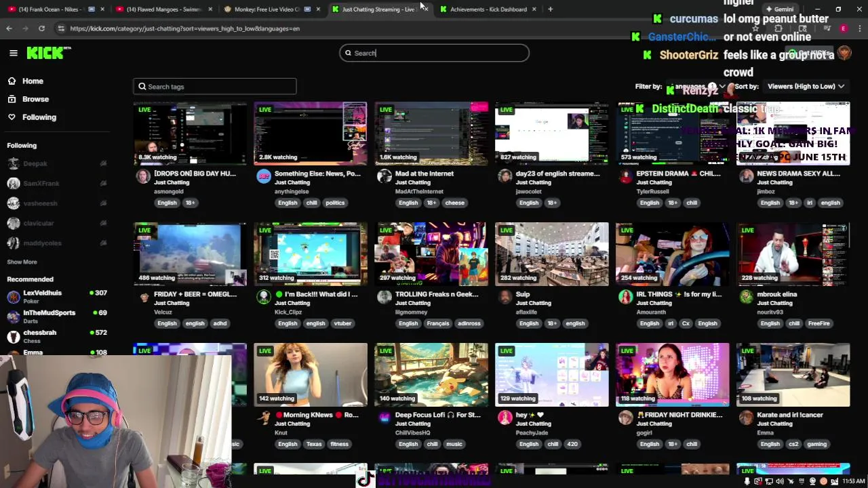Toggle notifications for Deepak

[103, 163]
